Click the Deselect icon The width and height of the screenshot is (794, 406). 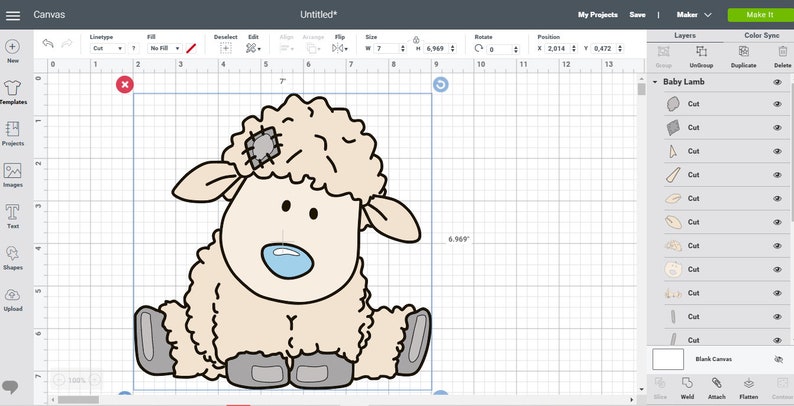(x=225, y=48)
